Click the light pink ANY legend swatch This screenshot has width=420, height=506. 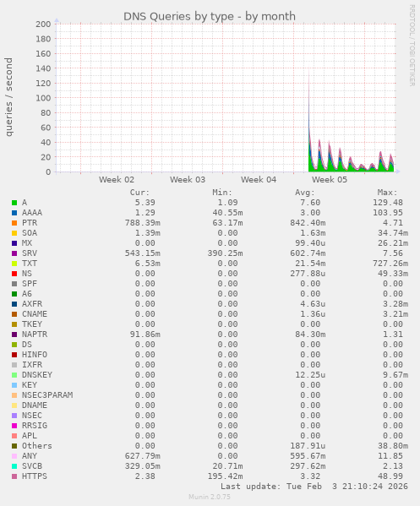coord(14,456)
